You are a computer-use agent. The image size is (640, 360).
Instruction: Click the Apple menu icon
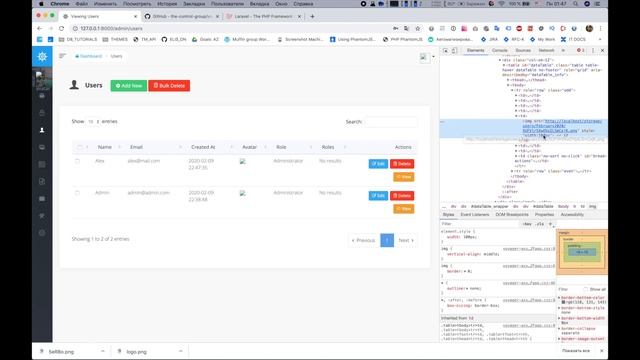click(41, 4)
